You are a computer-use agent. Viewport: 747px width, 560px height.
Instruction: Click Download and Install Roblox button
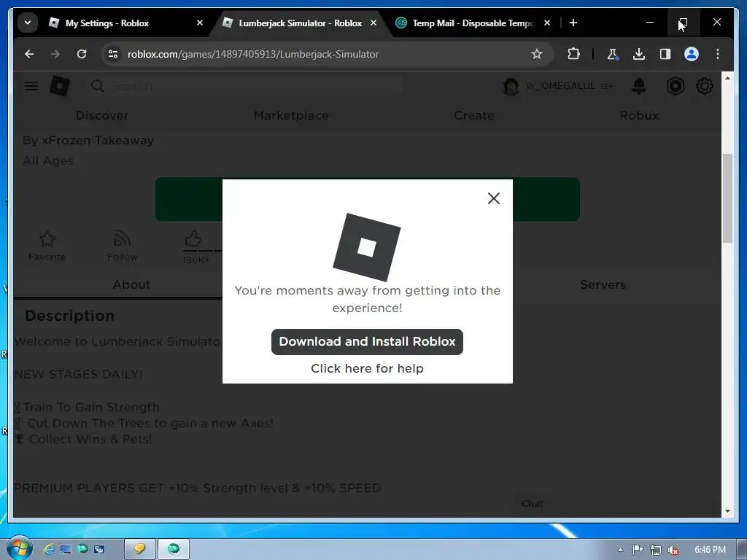coord(367,341)
